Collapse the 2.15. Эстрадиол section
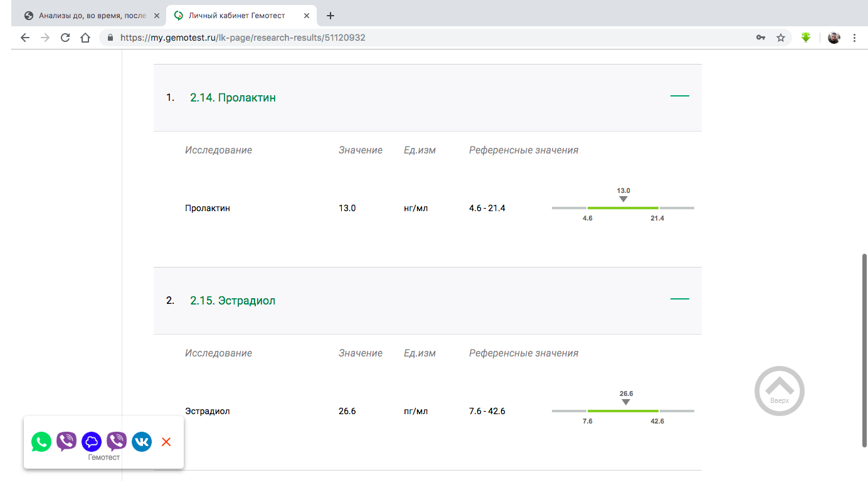 click(679, 299)
